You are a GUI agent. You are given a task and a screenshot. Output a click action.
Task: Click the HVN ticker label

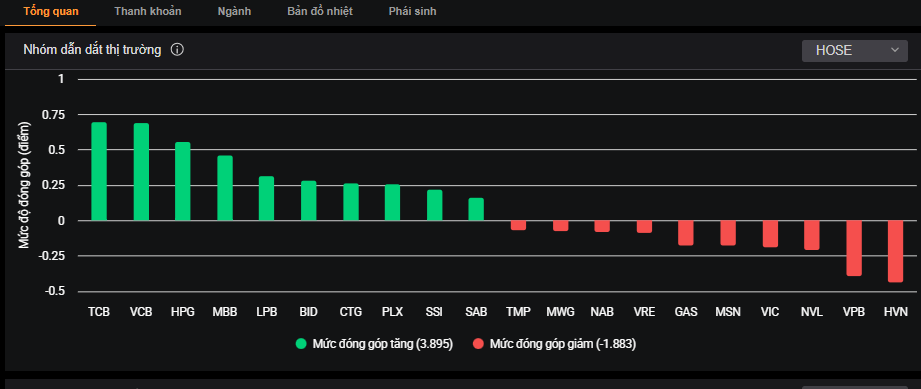895,312
